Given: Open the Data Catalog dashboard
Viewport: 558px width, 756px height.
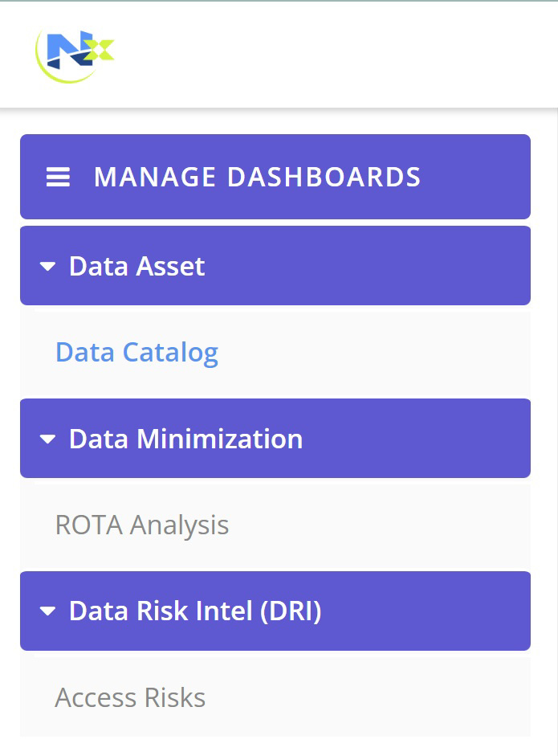Looking at the screenshot, I should (x=136, y=353).
